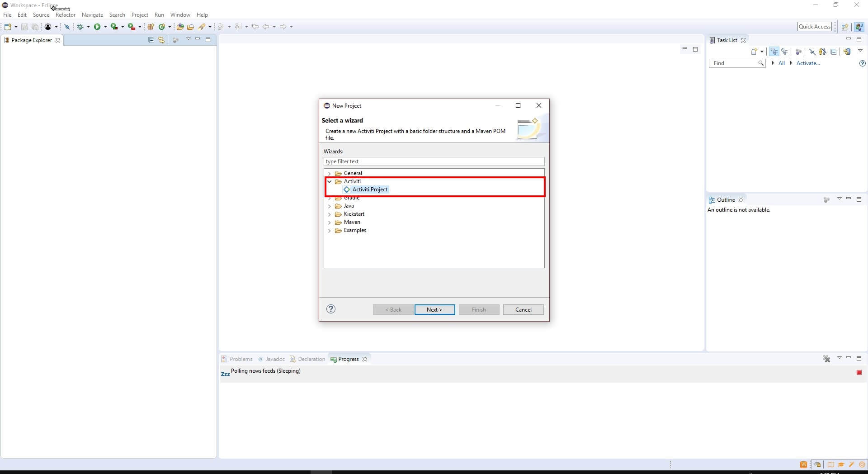Stop the Polling news feeds job
Viewport: 868px width, 474px height.
point(859,372)
